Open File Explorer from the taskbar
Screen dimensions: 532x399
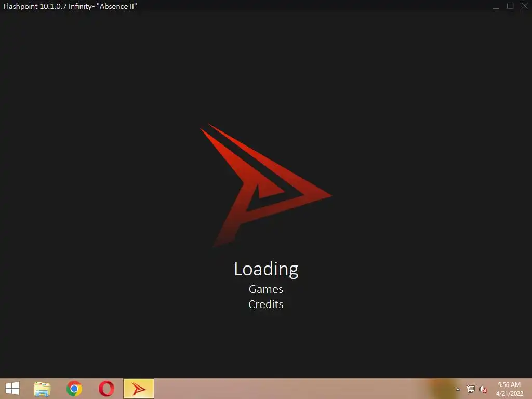coord(42,389)
